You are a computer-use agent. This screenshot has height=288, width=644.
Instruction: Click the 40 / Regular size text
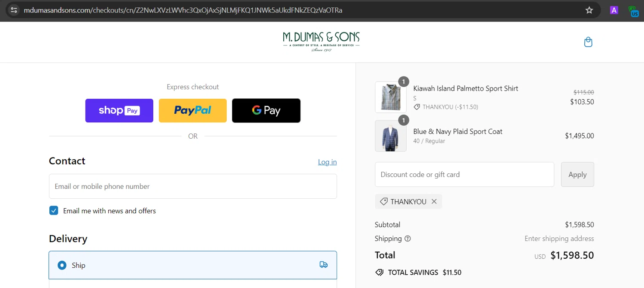click(x=429, y=141)
